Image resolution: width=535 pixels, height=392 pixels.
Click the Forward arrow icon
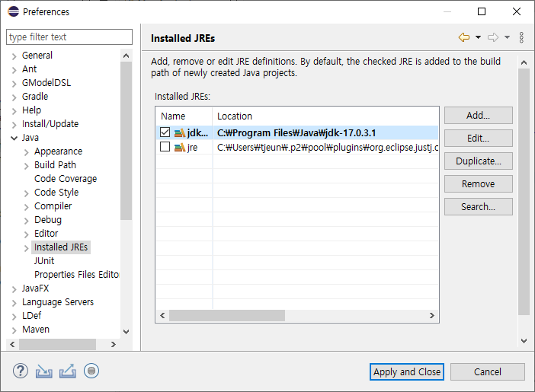493,37
